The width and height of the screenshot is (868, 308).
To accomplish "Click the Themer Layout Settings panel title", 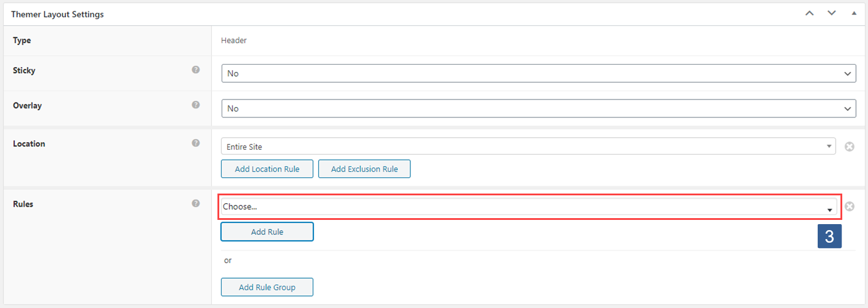I will point(58,14).
